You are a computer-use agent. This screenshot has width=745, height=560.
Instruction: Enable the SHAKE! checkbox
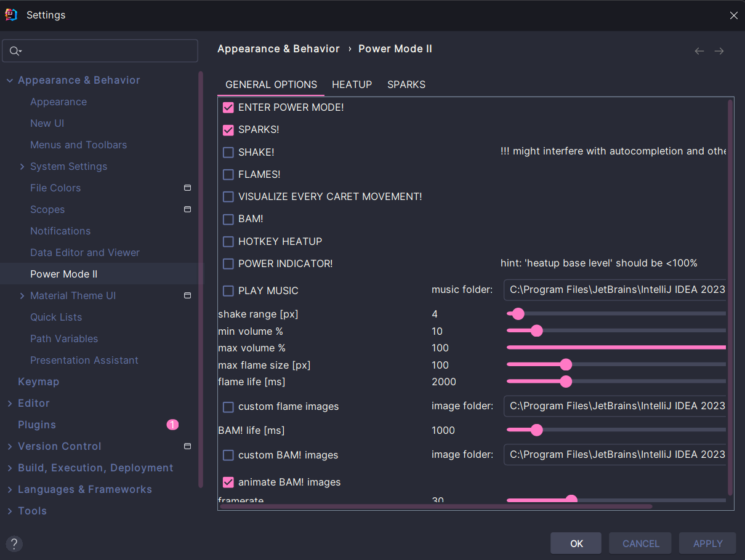[228, 152]
